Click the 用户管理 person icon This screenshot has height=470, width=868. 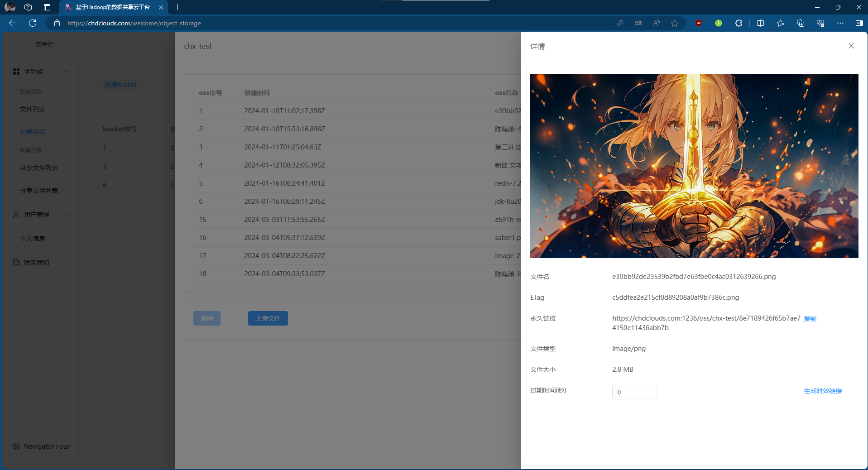point(16,215)
